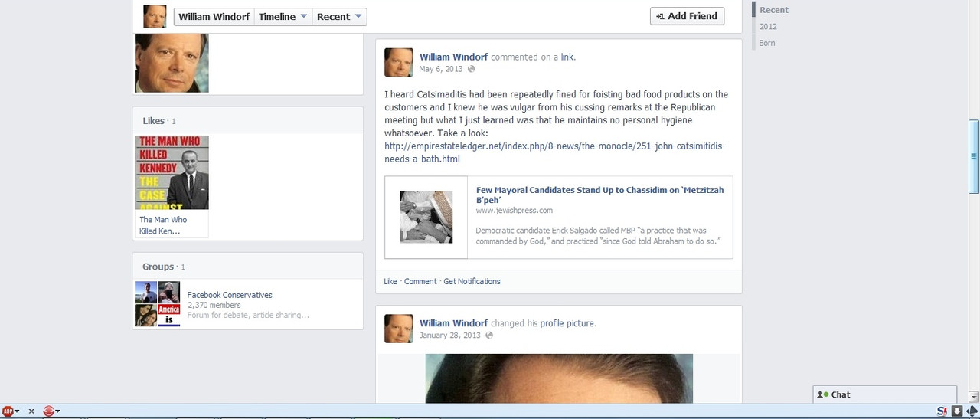Open the Recent dropdown in header
The width and height of the screenshot is (980, 419).
339,16
